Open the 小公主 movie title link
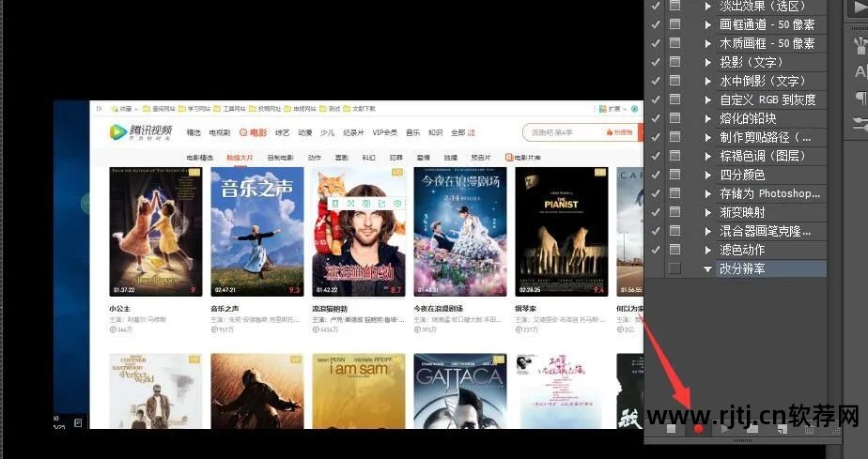 pyautogui.click(x=119, y=309)
